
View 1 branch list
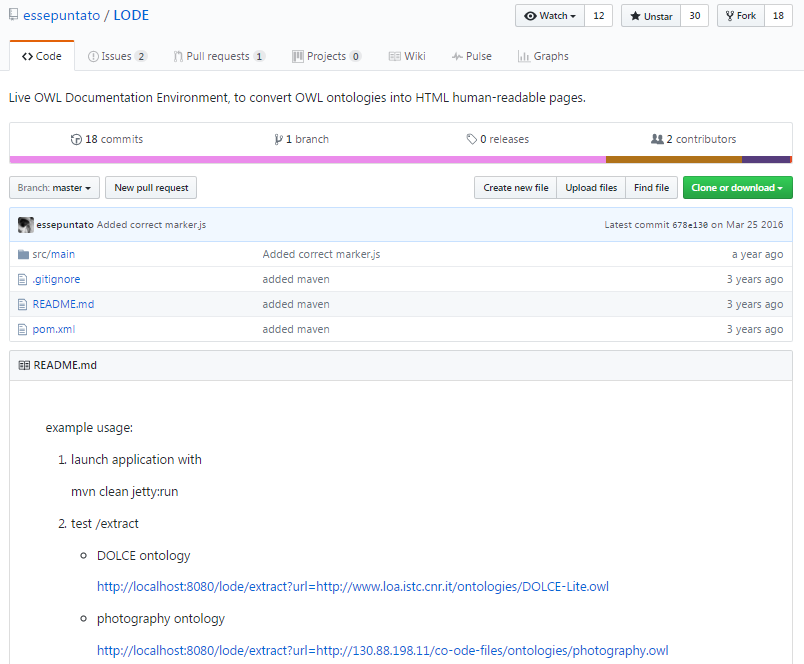302,139
